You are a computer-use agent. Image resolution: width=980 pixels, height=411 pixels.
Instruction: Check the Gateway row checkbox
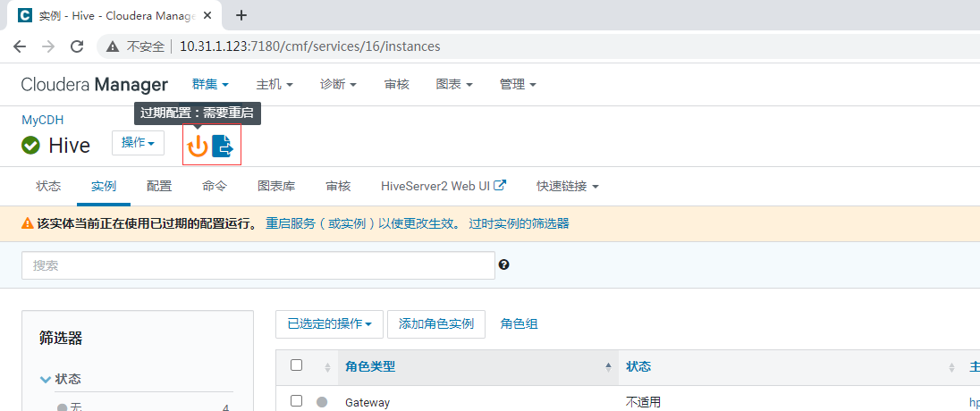click(297, 401)
